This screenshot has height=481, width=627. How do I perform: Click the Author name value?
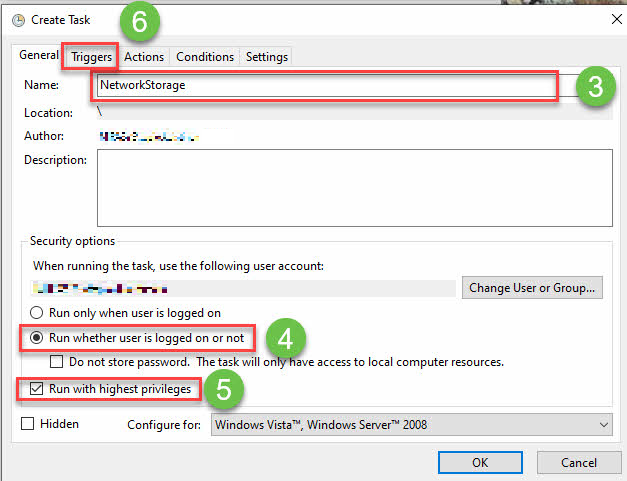point(149,137)
